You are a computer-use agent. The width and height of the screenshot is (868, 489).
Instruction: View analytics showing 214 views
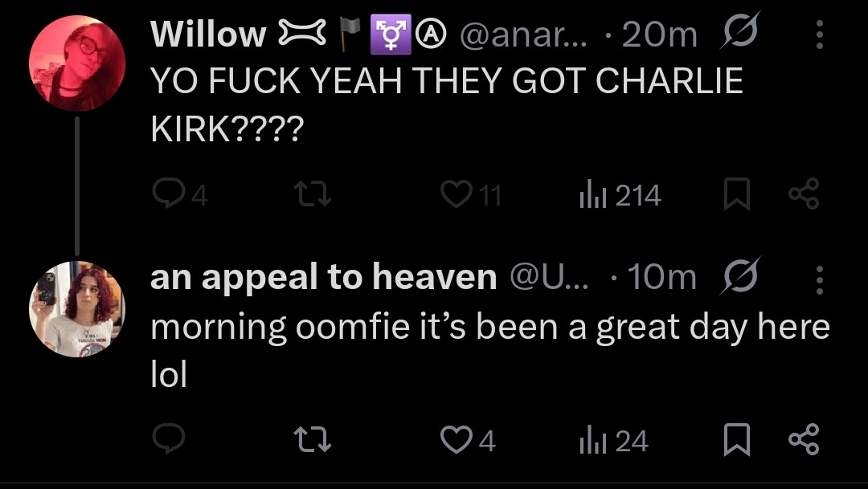[590, 195]
